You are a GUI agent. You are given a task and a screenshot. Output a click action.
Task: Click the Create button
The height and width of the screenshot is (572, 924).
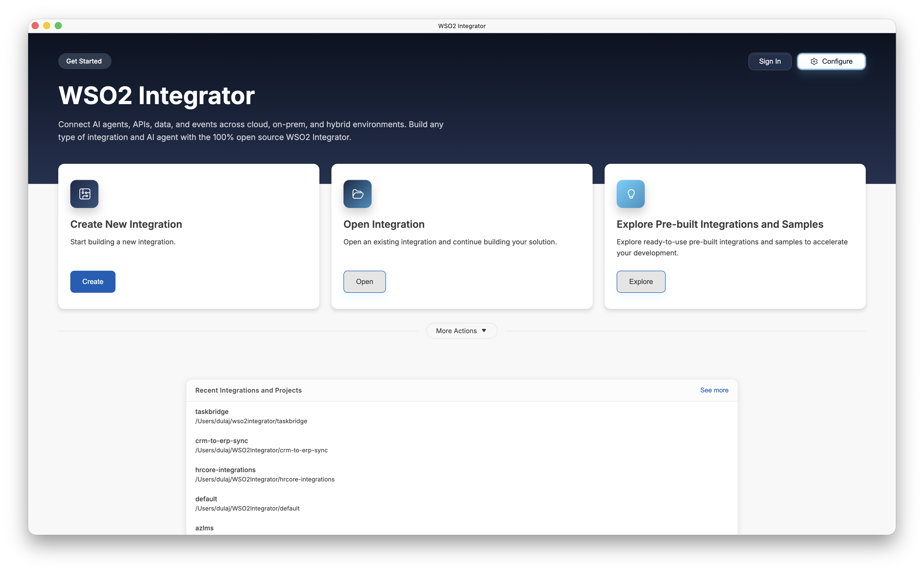[93, 281]
